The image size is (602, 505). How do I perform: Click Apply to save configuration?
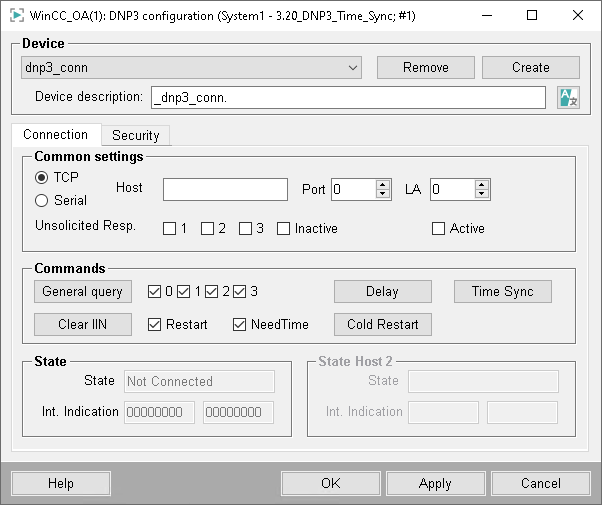coord(435,483)
